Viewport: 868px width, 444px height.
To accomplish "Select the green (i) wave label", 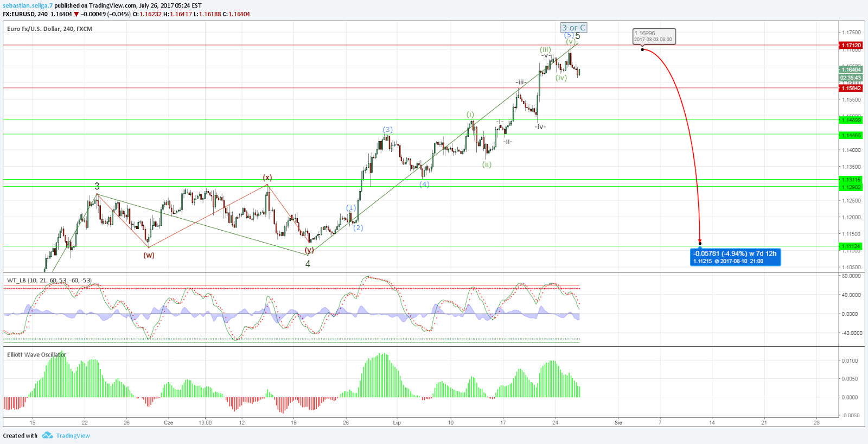I will (x=470, y=115).
